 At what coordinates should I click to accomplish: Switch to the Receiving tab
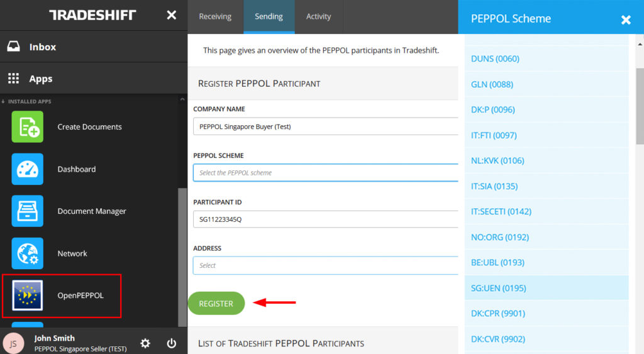point(215,16)
